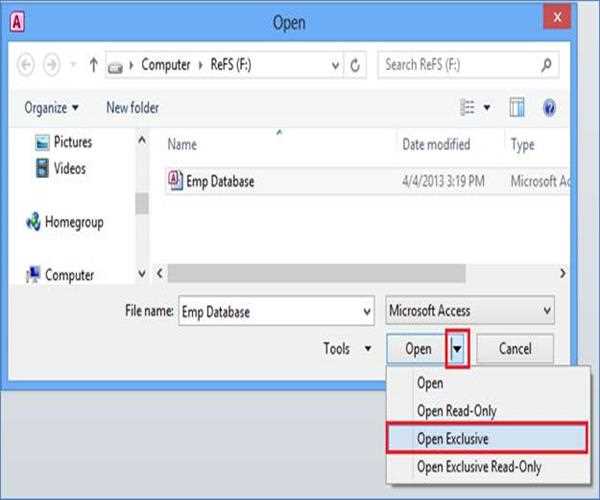This screenshot has height=500, width=600.
Task: Click the Access application icon in title bar
Action: pos(17,22)
